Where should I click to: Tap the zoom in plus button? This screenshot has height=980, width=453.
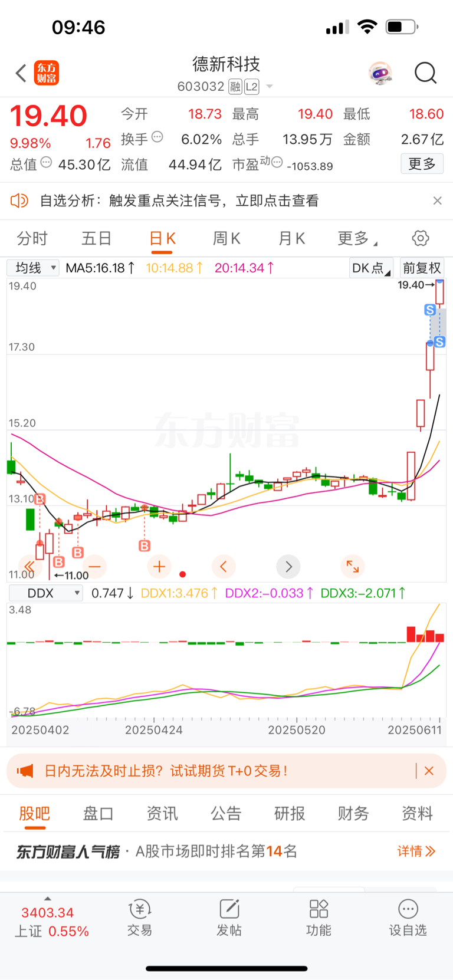pos(159,567)
